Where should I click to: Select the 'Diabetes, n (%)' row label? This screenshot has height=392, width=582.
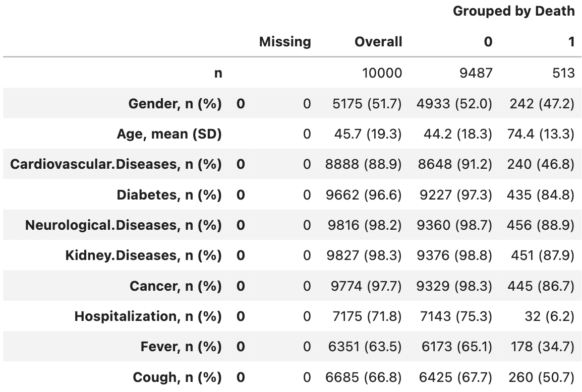[169, 195]
